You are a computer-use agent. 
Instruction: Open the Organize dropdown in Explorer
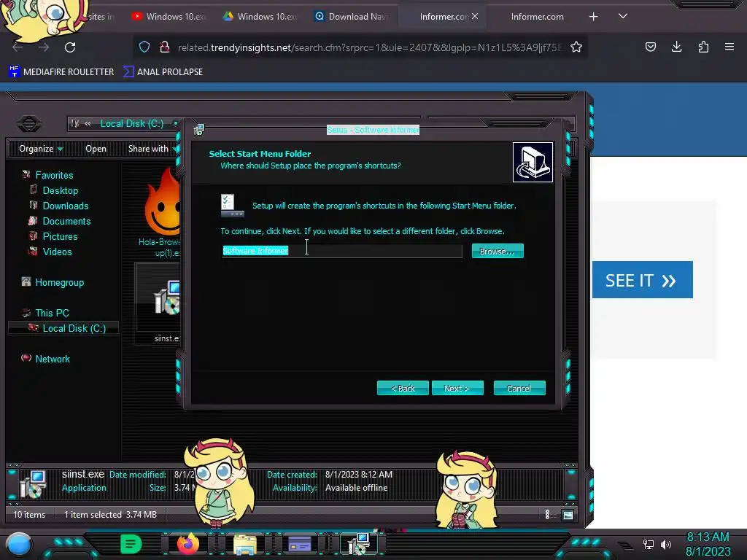[41, 149]
